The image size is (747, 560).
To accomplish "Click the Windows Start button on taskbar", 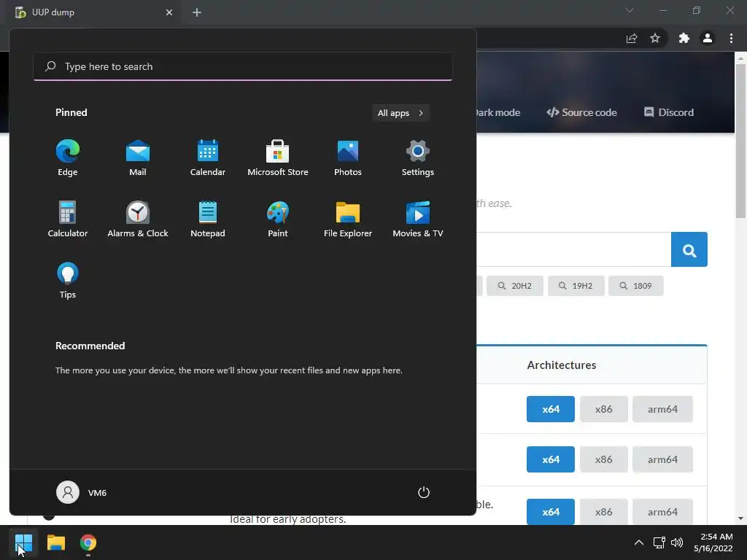I will (23, 542).
